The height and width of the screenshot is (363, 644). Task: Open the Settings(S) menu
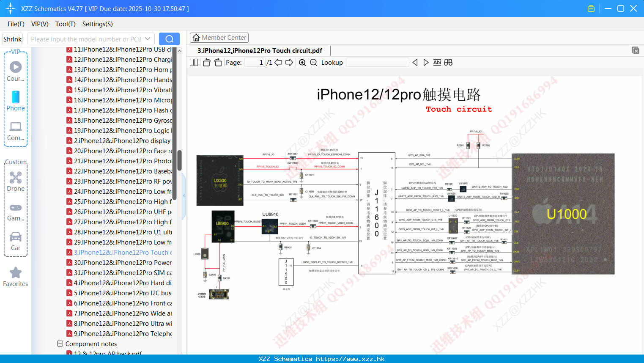(x=98, y=24)
